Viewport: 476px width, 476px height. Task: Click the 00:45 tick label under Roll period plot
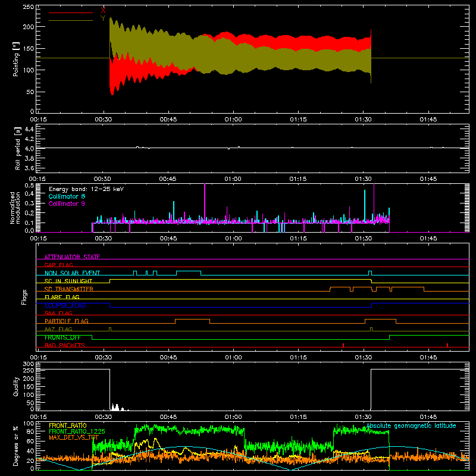(168, 179)
